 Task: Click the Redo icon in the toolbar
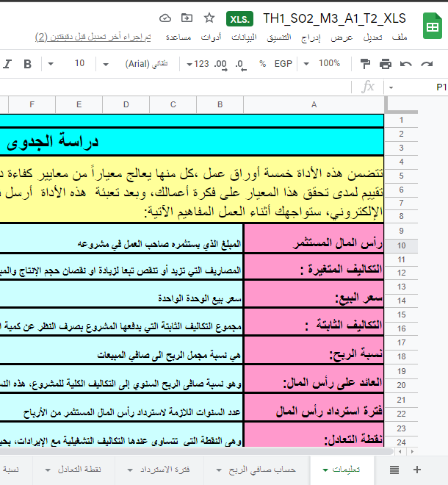405,64
